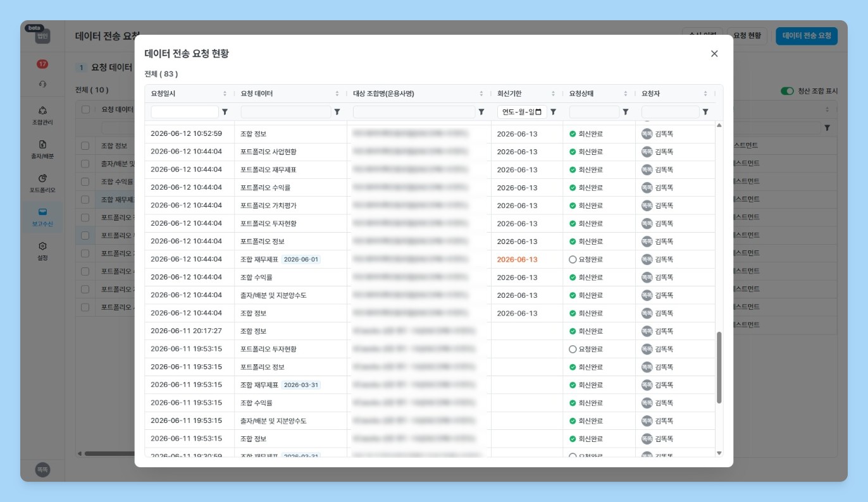Screen dimensions: 868x502
Task: Sort by 요청상태 column arrows
Action: point(626,94)
